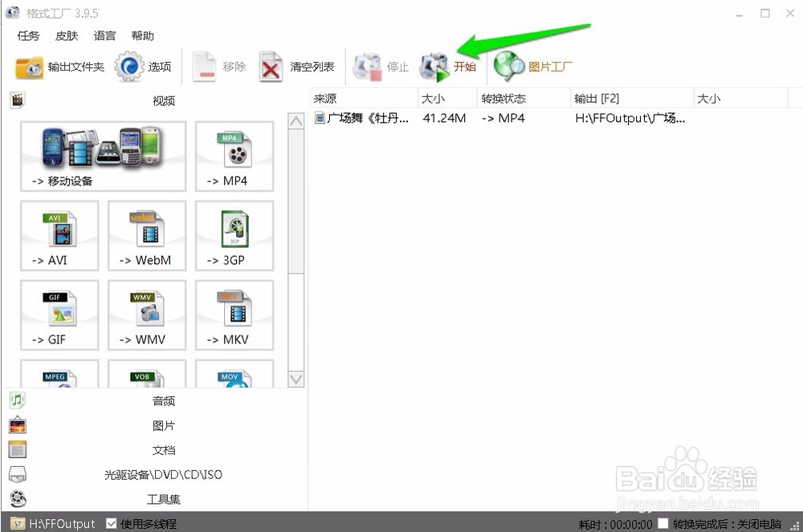Select the MPEG conversion format
The width and height of the screenshot is (803, 532).
pyautogui.click(x=59, y=373)
